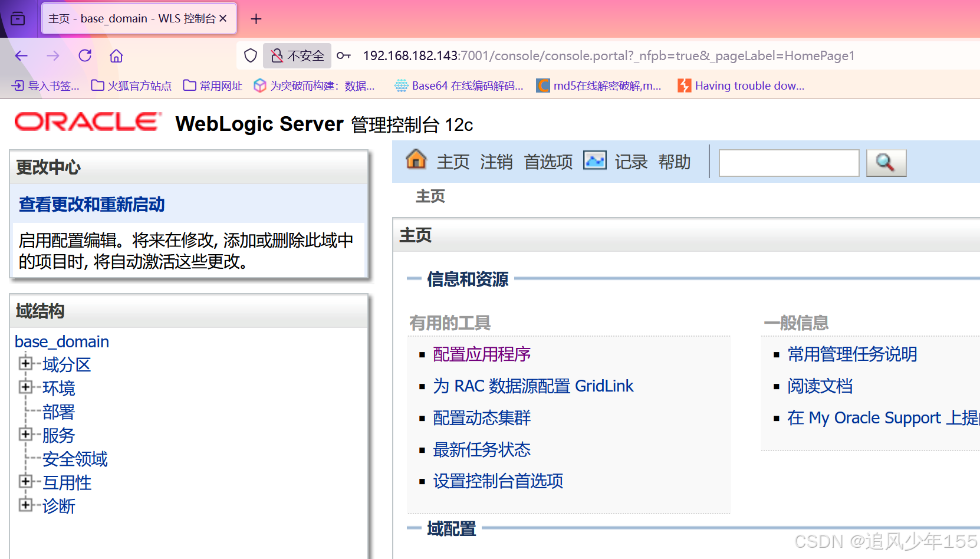The image size is (980, 559).
Task: Select 域分区 in domain structure
Action: 67,365
